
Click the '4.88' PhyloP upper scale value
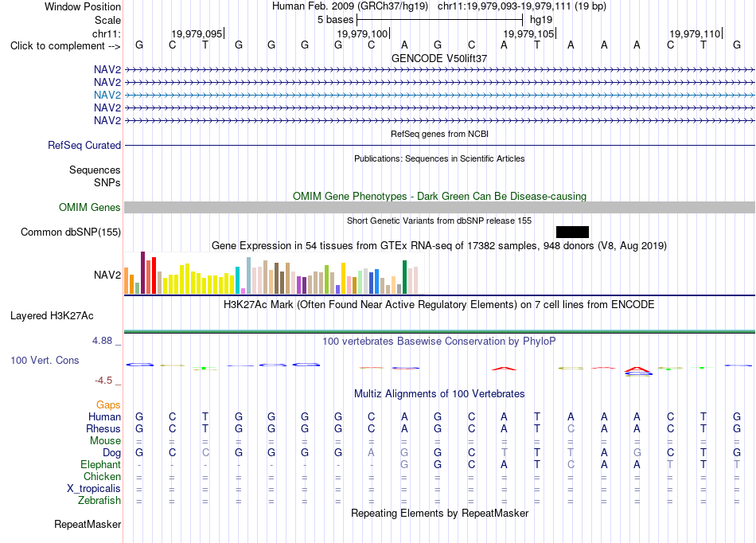[x=102, y=341]
